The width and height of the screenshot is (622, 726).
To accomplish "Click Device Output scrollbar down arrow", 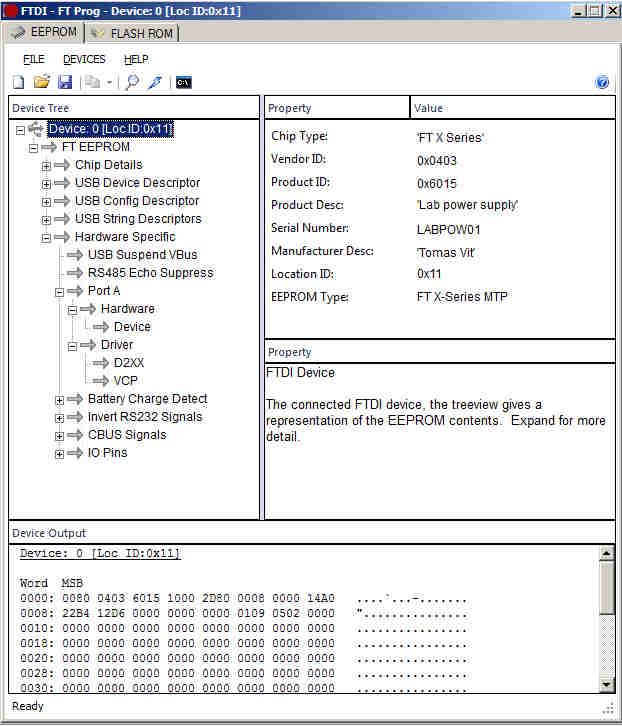I will point(606,684).
